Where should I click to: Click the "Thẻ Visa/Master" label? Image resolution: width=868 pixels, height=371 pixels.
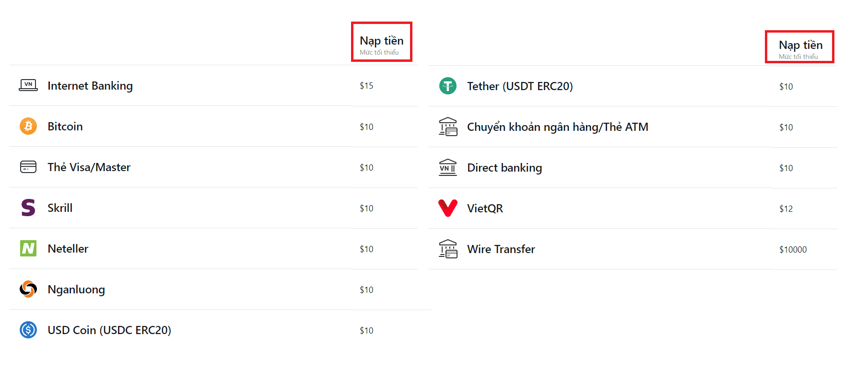[89, 167]
